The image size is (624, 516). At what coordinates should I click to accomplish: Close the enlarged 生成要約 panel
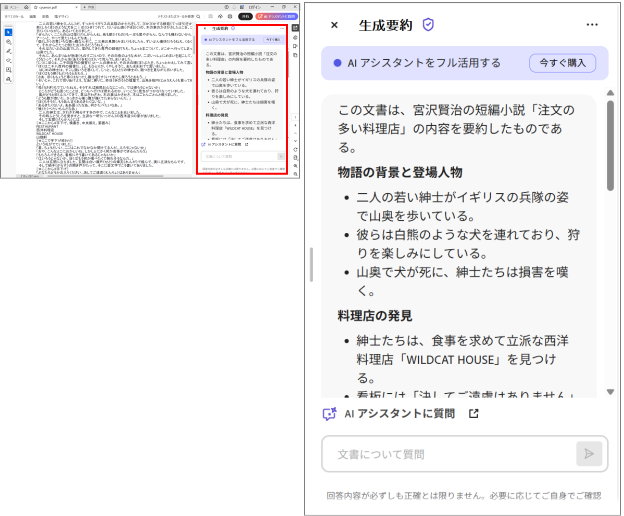334,25
